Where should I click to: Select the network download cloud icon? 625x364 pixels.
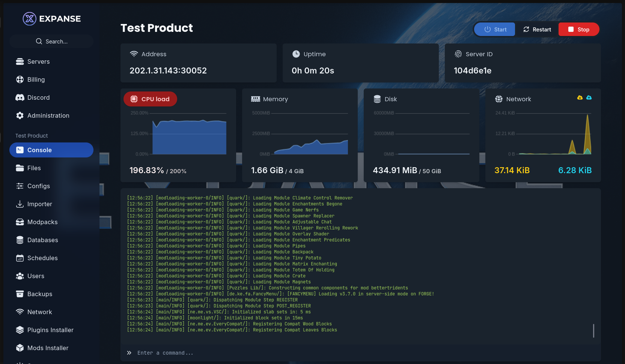(x=580, y=97)
